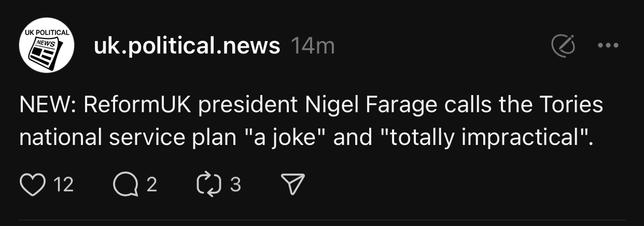Screen dimensions: 644x226
Task: Click the 14m post timestamp
Action: (313, 47)
